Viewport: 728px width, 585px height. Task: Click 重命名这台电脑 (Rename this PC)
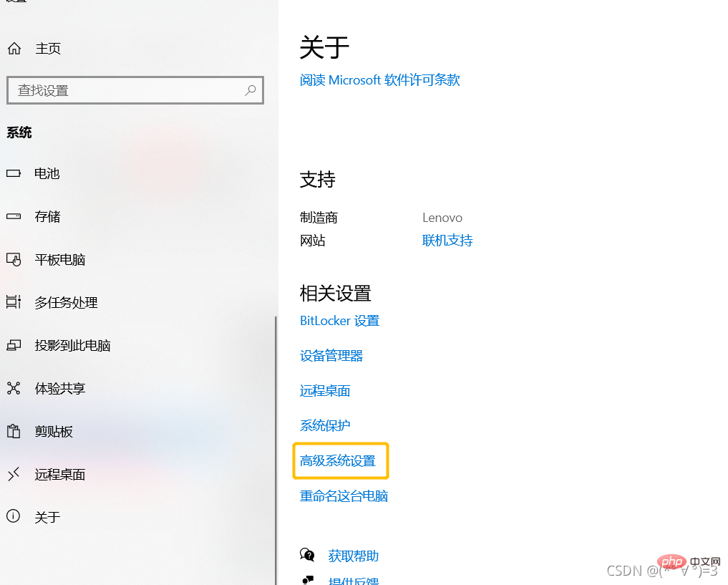click(344, 495)
